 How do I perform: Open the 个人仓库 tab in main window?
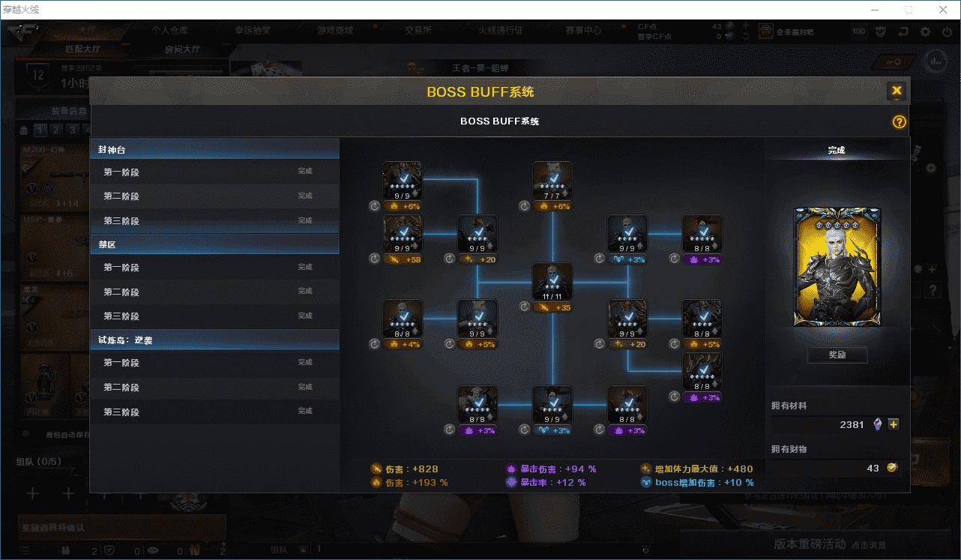(x=170, y=31)
